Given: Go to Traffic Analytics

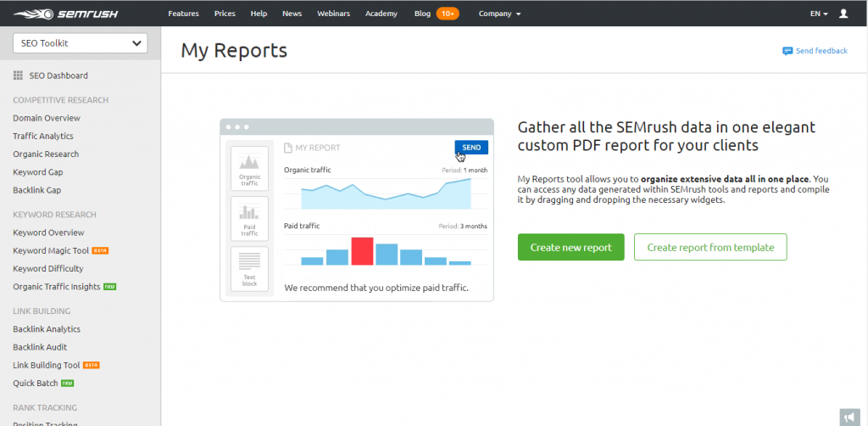Looking at the screenshot, I should (x=43, y=136).
